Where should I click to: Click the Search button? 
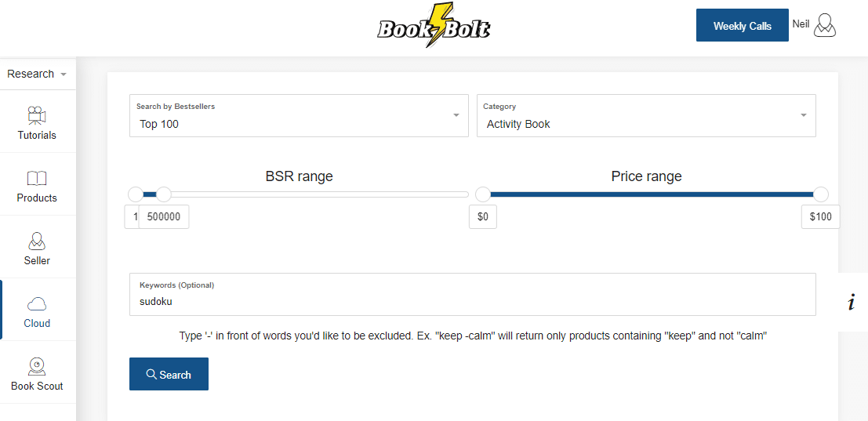pyautogui.click(x=169, y=374)
